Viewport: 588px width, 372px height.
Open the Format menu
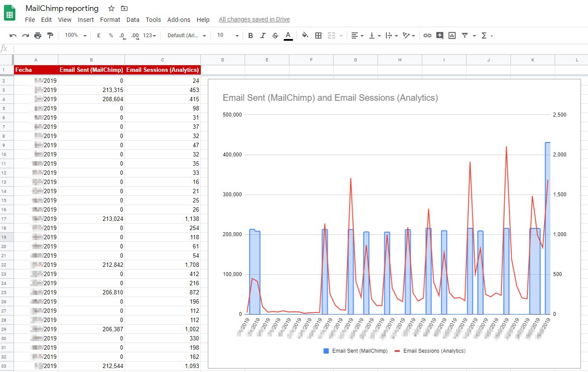pos(110,20)
